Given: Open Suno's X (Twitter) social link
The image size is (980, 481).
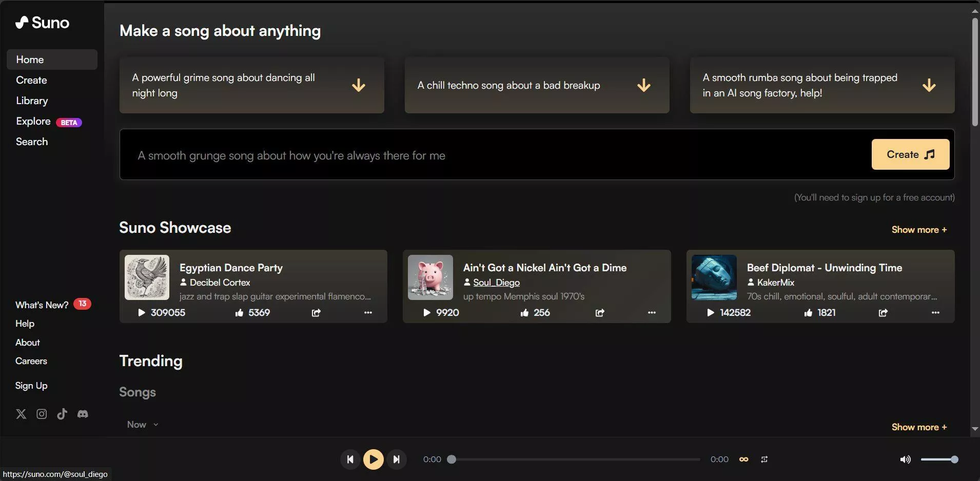Looking at the screenshot, I should click(x=21, y=414).
